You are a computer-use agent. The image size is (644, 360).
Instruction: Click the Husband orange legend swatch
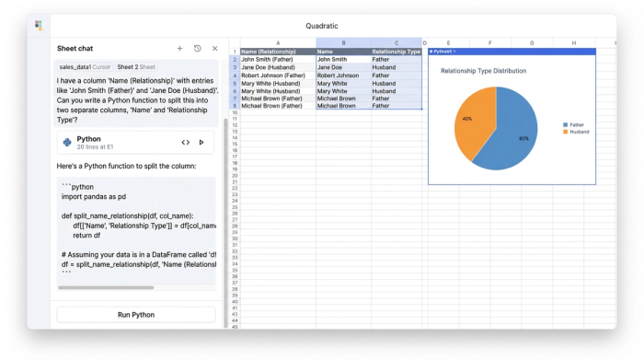[x=565, y=132]
